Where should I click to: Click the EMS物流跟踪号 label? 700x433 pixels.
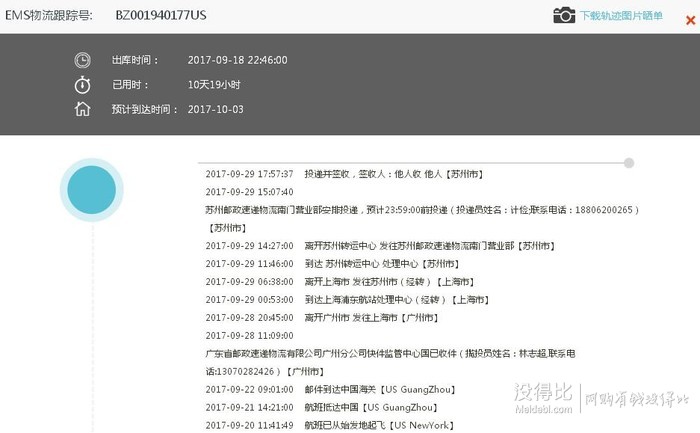coord(49,16)
